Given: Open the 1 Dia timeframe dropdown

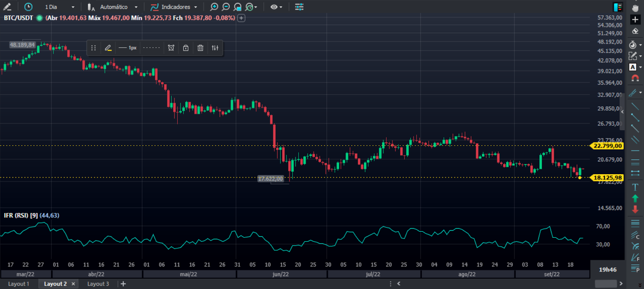Looking at the screenshot, I should coord(59,7).
